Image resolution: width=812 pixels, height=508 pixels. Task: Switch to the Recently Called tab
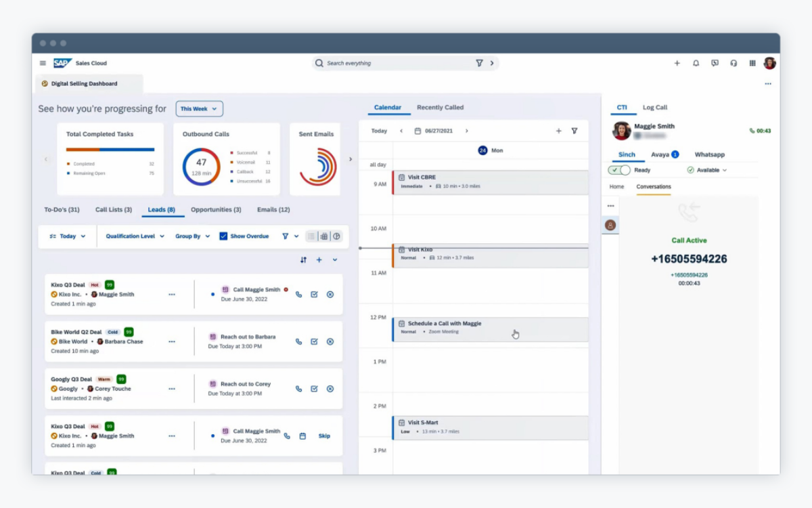click(x=440, y=108)
